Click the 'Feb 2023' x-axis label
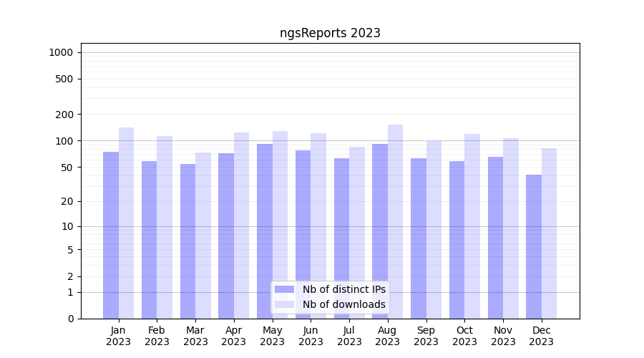644x358 pixels. pos(157,336)
